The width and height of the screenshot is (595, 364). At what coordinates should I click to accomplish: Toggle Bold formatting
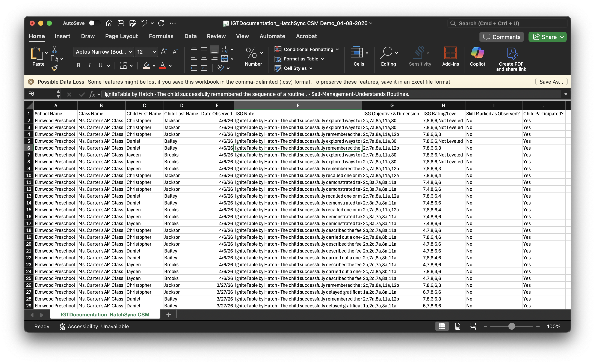(x=79, y=65)
